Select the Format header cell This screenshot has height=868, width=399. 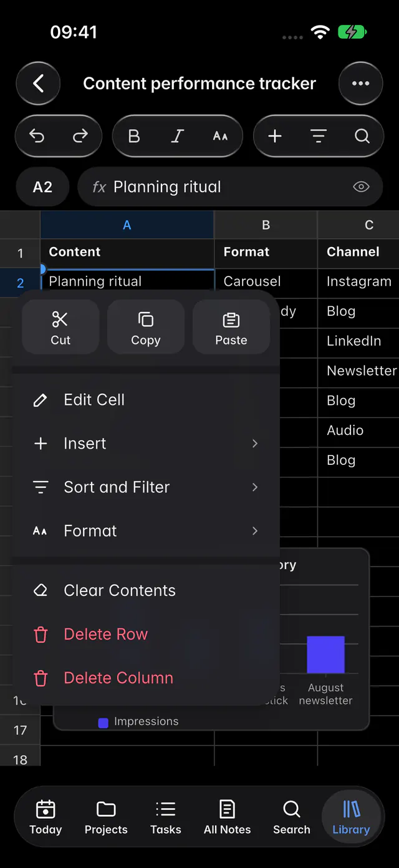coord(266,252)
